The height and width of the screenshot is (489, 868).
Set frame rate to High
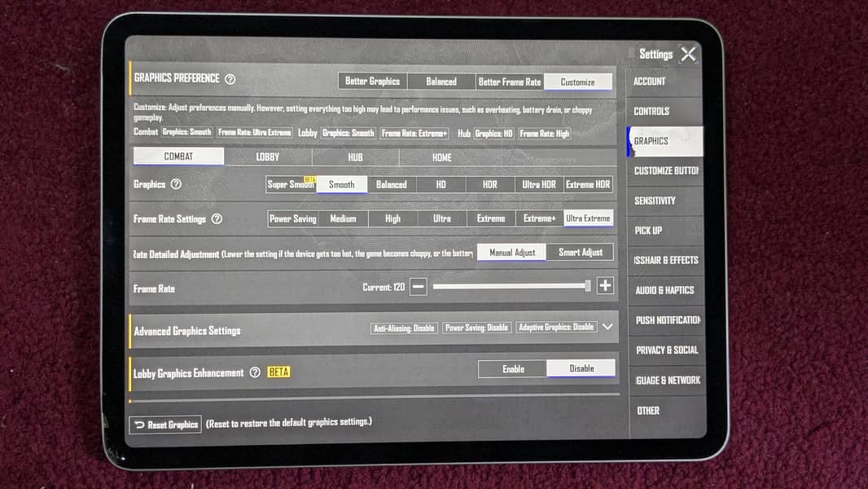pyautogui.click(x=393, y=218)
